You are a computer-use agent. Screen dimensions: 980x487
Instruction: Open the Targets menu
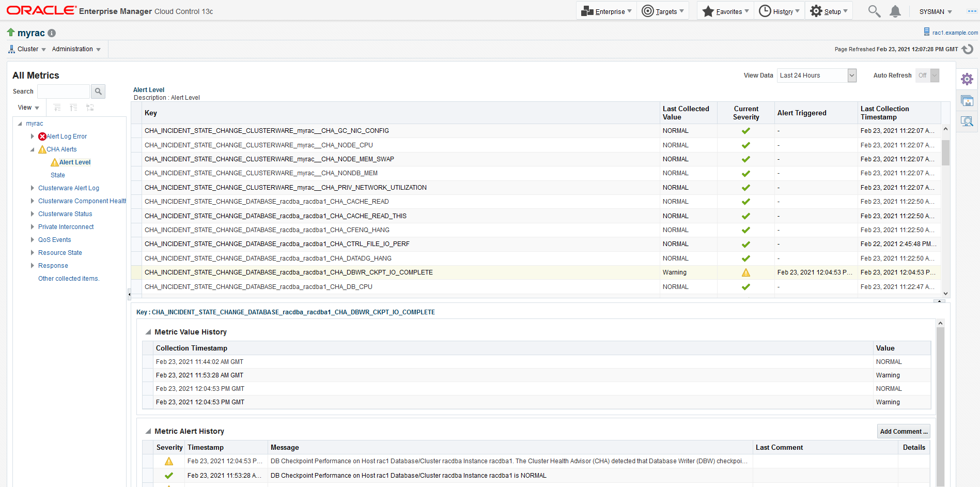[663, 11]
